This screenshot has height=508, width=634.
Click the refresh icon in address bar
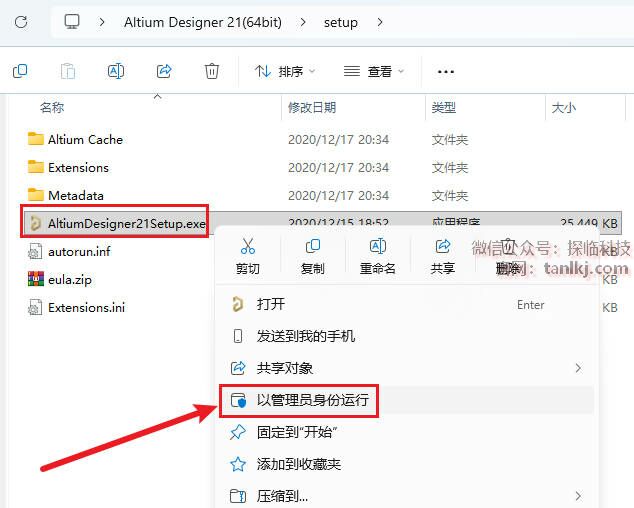(21, 22)
